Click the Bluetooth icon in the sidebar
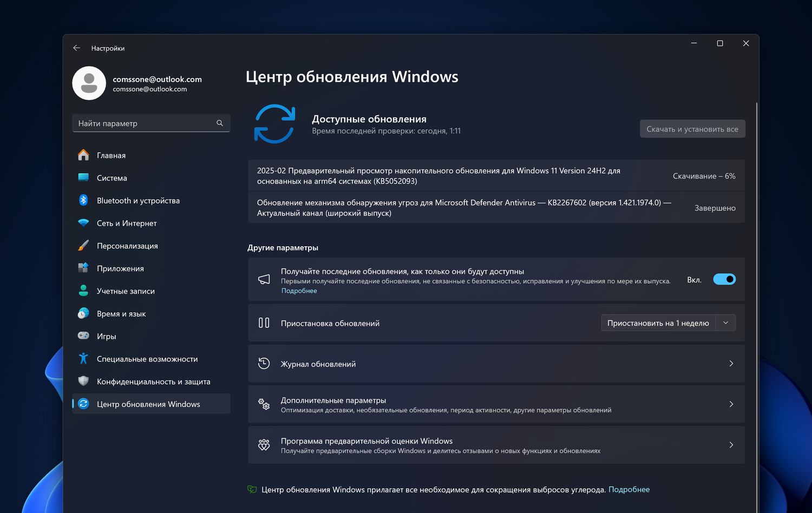Viewport: 812px width, 513px height. tap(83, 200)
